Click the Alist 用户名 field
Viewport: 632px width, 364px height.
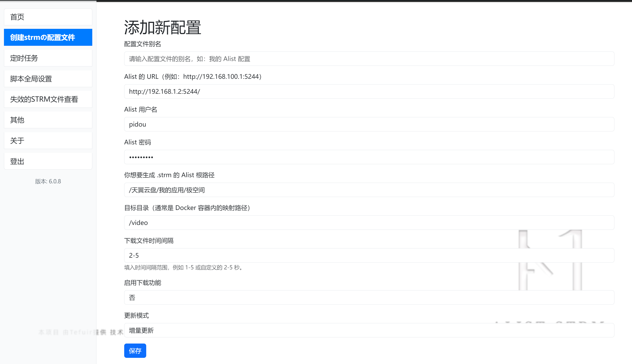coord(369,124)
